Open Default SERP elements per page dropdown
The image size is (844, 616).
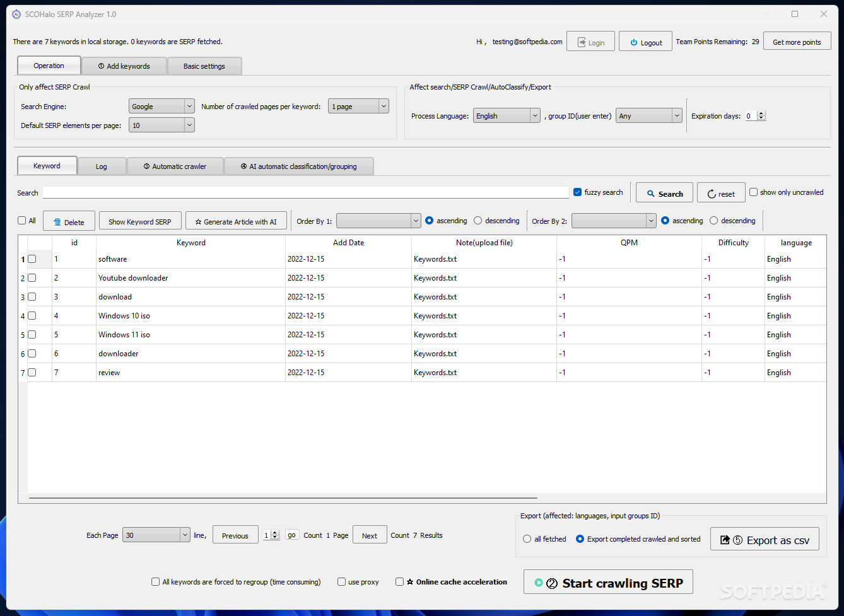tap(161, 125)
